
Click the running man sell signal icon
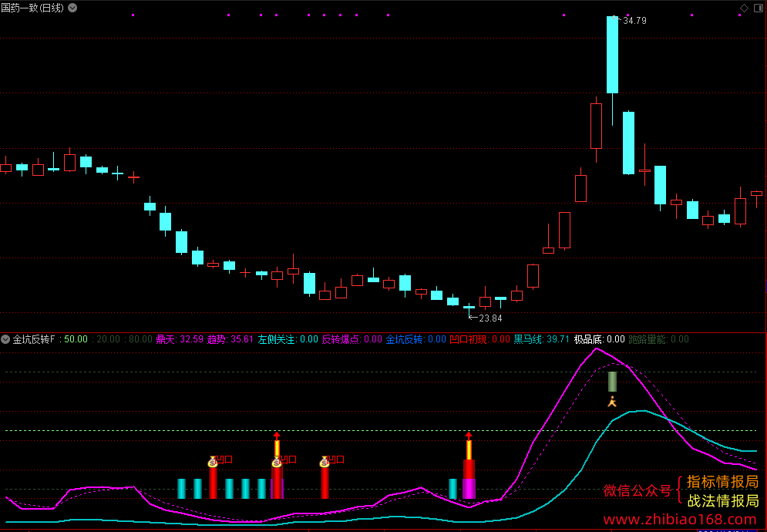(612, 402)
